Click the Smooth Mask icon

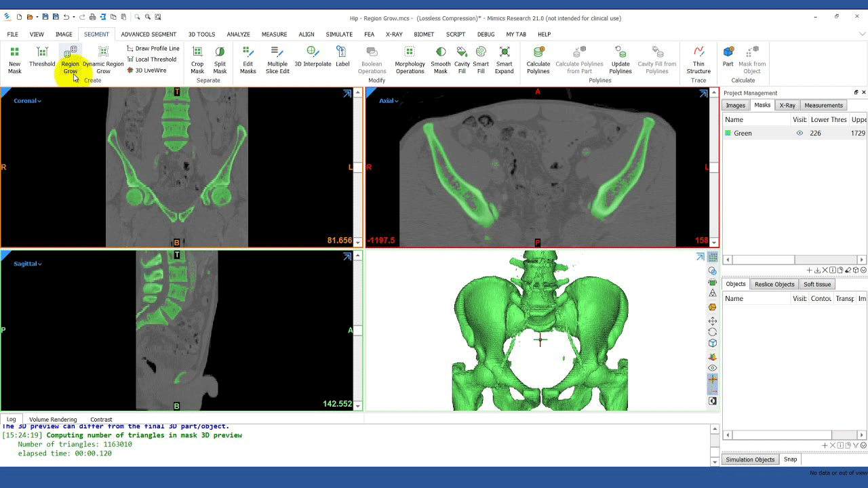441,59
